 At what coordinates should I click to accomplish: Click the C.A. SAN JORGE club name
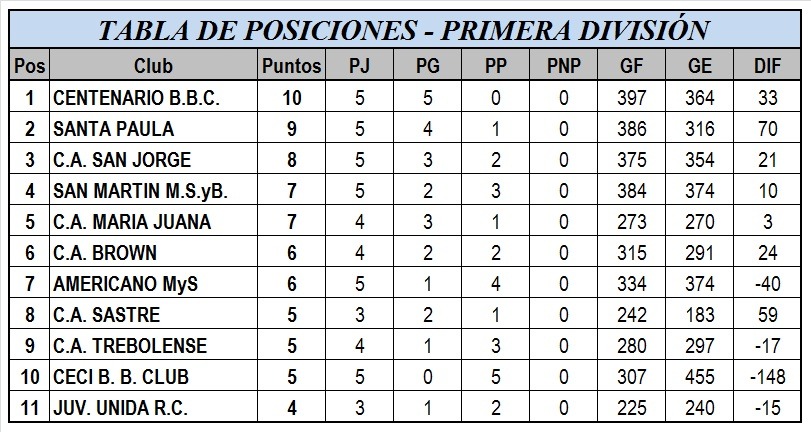pos(122,159)
